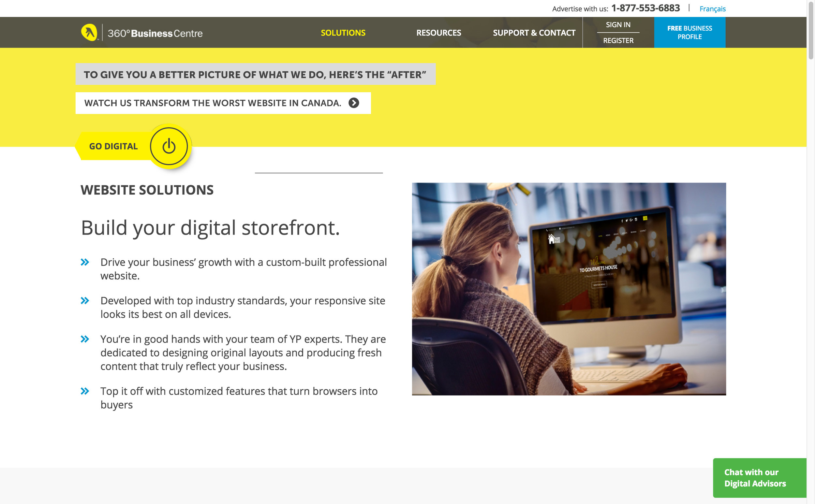Image resolution: width=815 pixels, height=504 pixels.
Task: Open the Solutions menu
Action: point(343,33)
